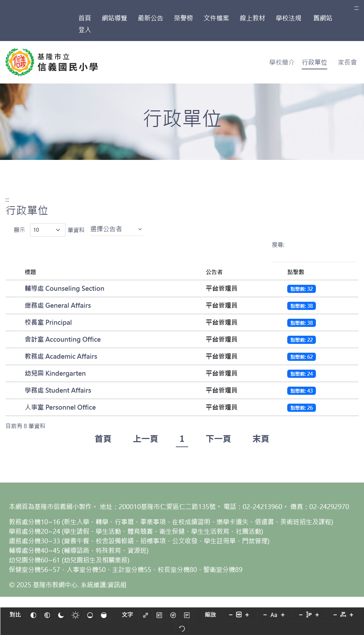Open 會計室 Accounting Office link
The width and height of the screenshot is (364, 635).
click(x=63, y=340)
